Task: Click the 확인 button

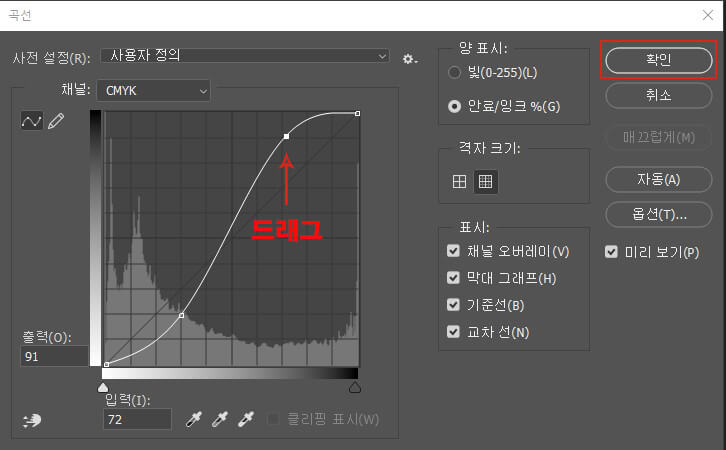Action: click(658, 60)
